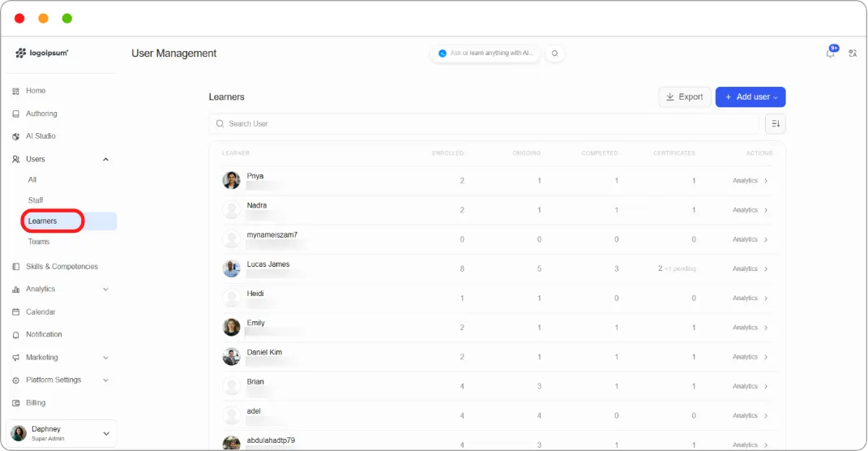Select Learners under Users
The image size is (868, 451).
coord(43,221)
